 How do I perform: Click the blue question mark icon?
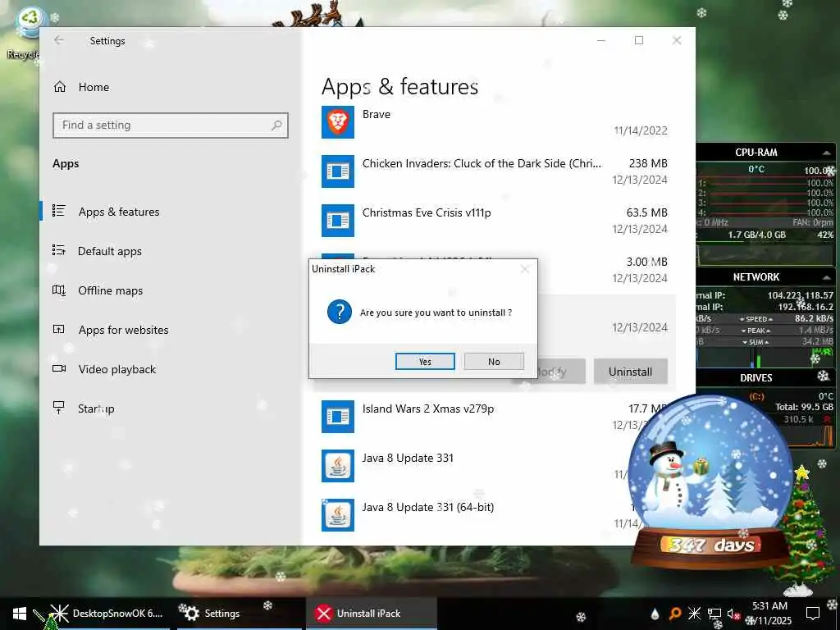click(x=340, y=312)
